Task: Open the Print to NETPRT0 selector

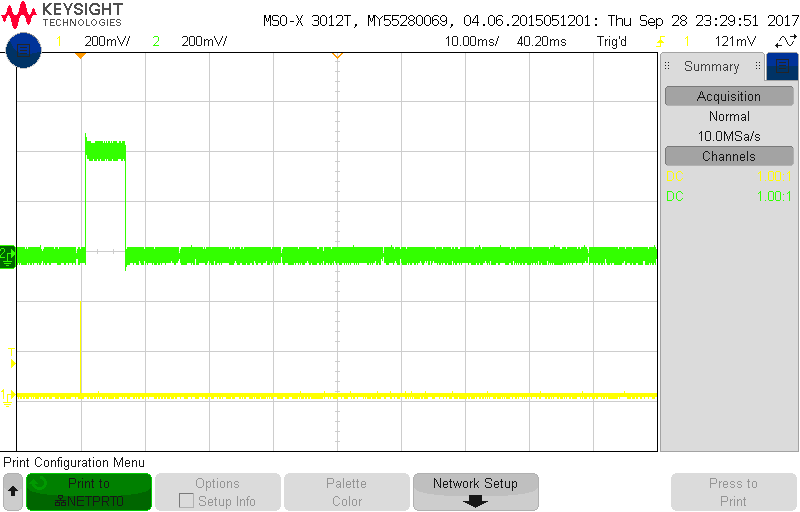Action: (89, 492)
